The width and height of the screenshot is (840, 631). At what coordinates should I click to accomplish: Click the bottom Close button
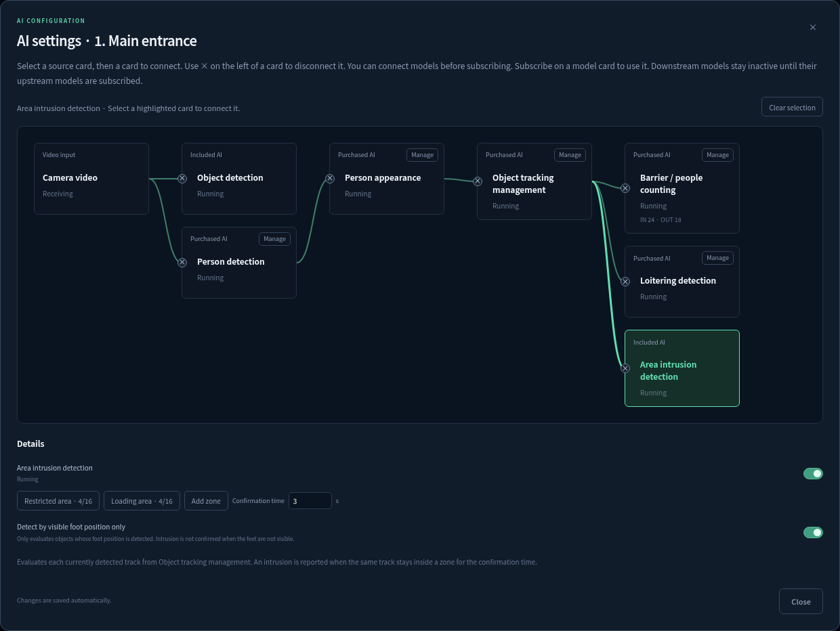pyautogui.click(x=801, y=601)
